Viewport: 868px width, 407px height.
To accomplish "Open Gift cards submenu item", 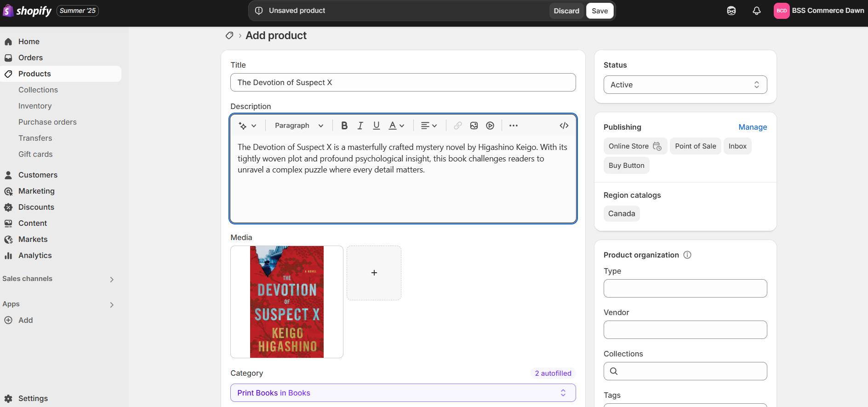I will pyautogui.click(x=35, y=154).
